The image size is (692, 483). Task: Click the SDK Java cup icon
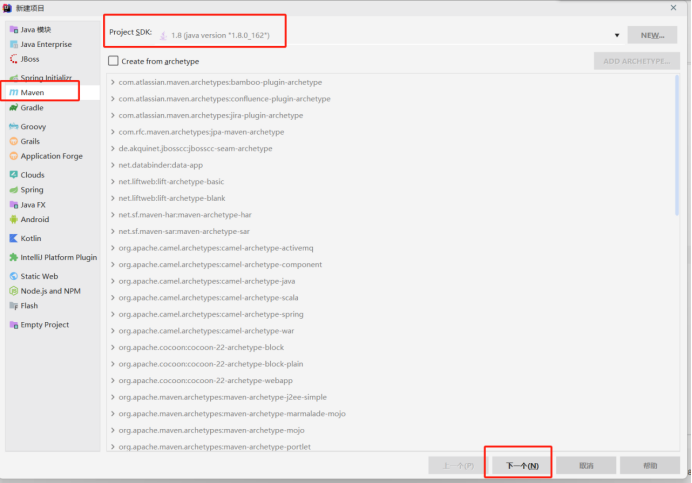pyautogui.click(x=163, y=35)
